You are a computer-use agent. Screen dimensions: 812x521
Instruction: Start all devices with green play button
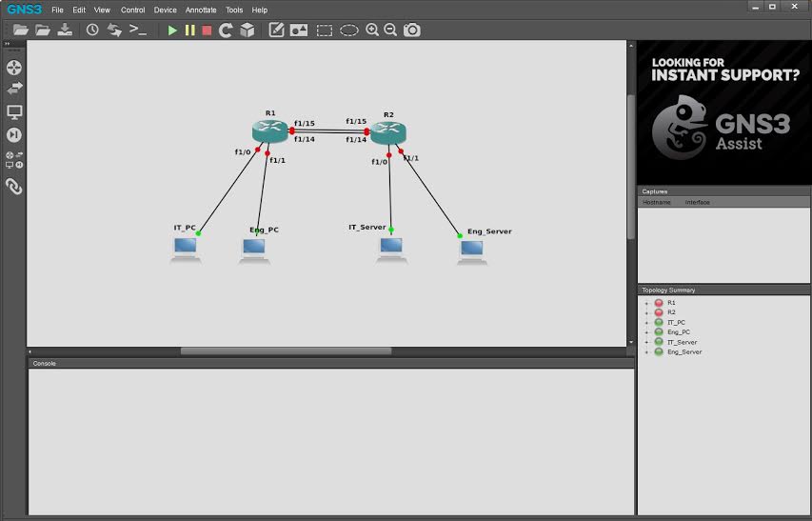point(172,30)
